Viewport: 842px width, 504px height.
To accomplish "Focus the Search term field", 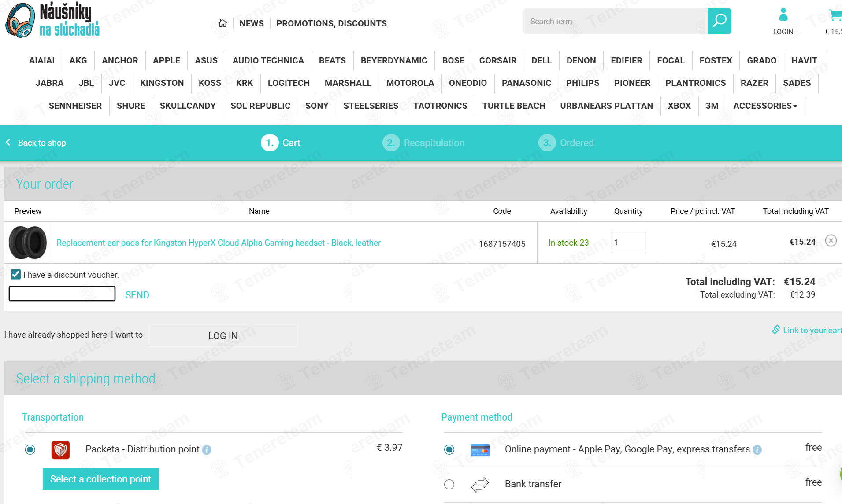I will (x=616, y=21).
